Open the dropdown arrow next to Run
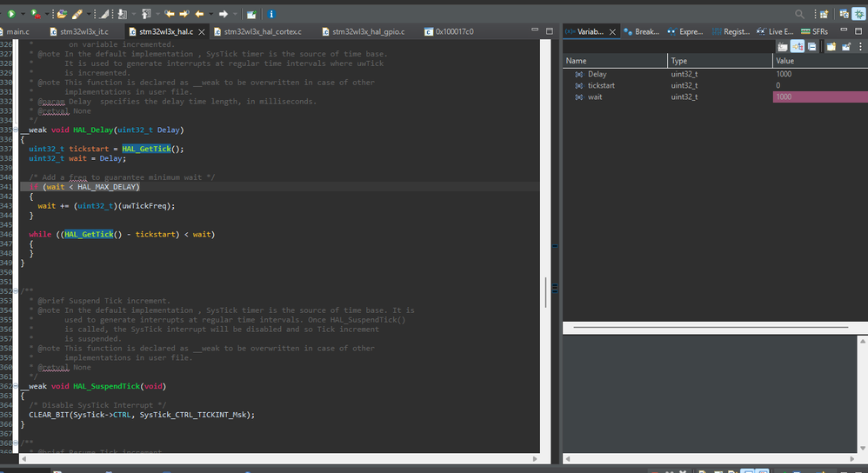Screen dimensions: 868x473 (x=22, y=14)
